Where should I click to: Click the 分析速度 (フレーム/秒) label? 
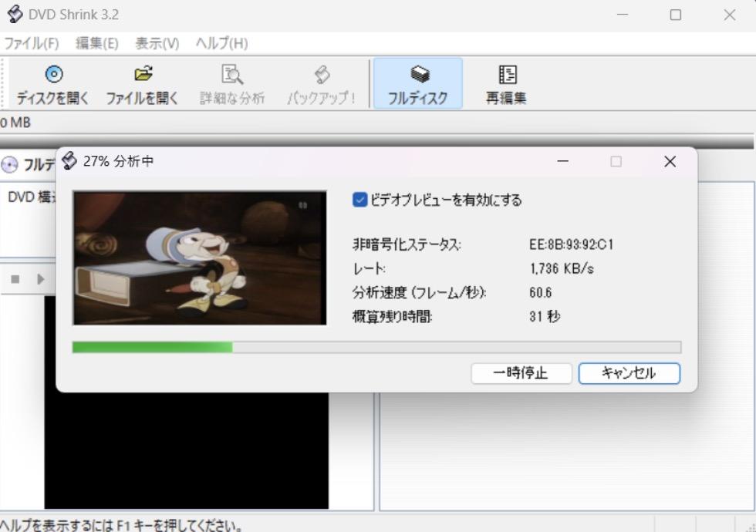point(419,292)
